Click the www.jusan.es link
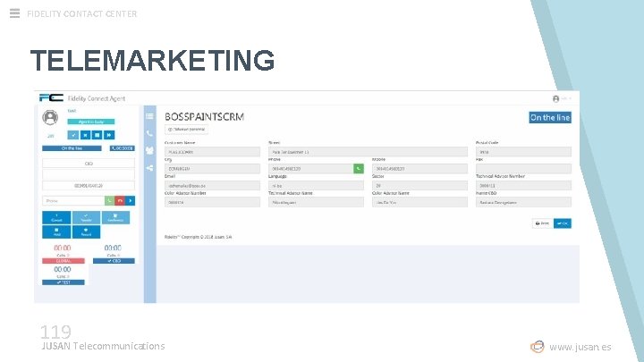 coord(580,347)
